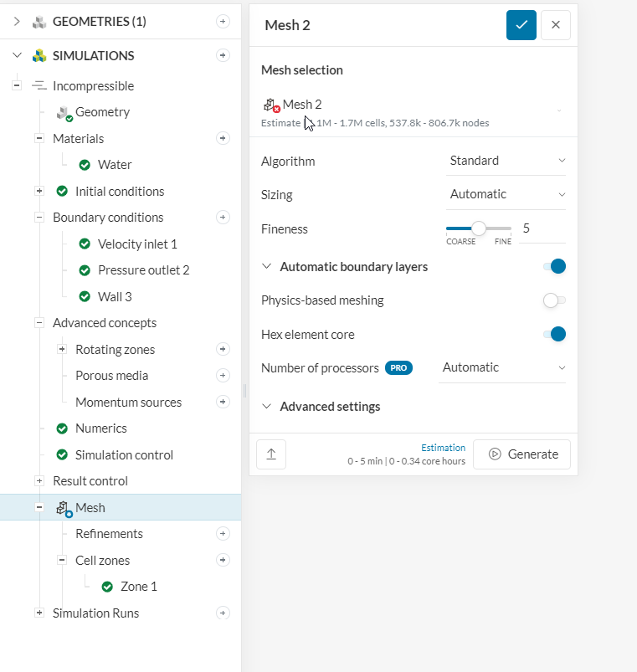637x672 pixels.
Task: Open the Sizing dropdown set to Automatic
Action: click(x=507, y=194)
